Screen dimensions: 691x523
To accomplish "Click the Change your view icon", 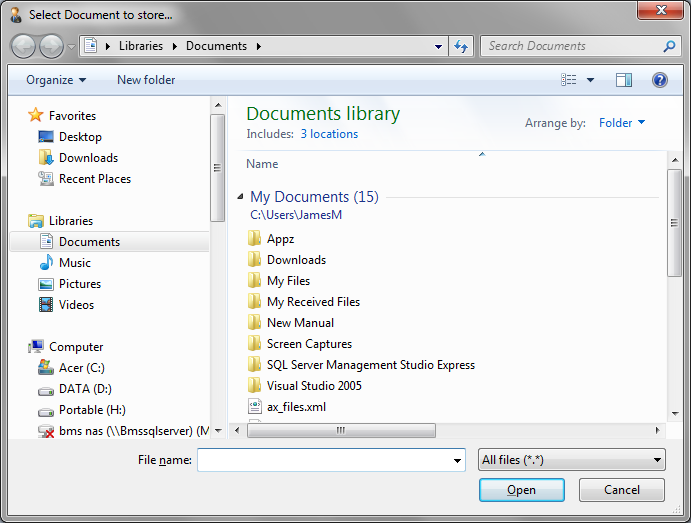I will tap(569, 80).
